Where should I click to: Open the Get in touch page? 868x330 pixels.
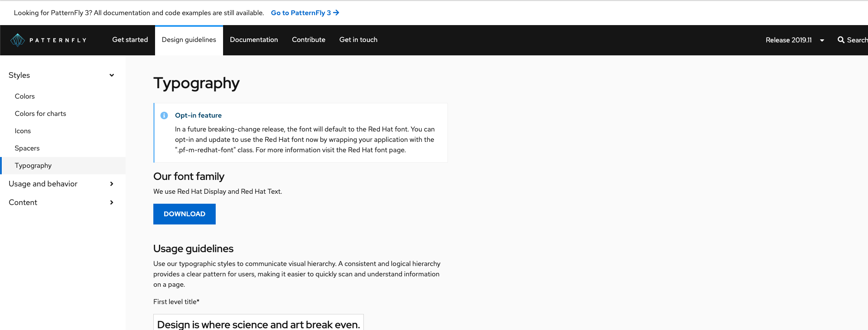click(358, 40)
